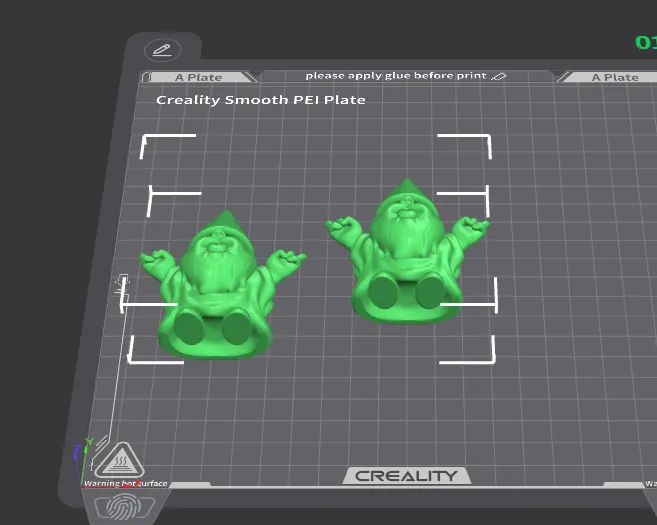
Task: Click the 'please apply glue before print' text
Action: (x=396, y=76)
